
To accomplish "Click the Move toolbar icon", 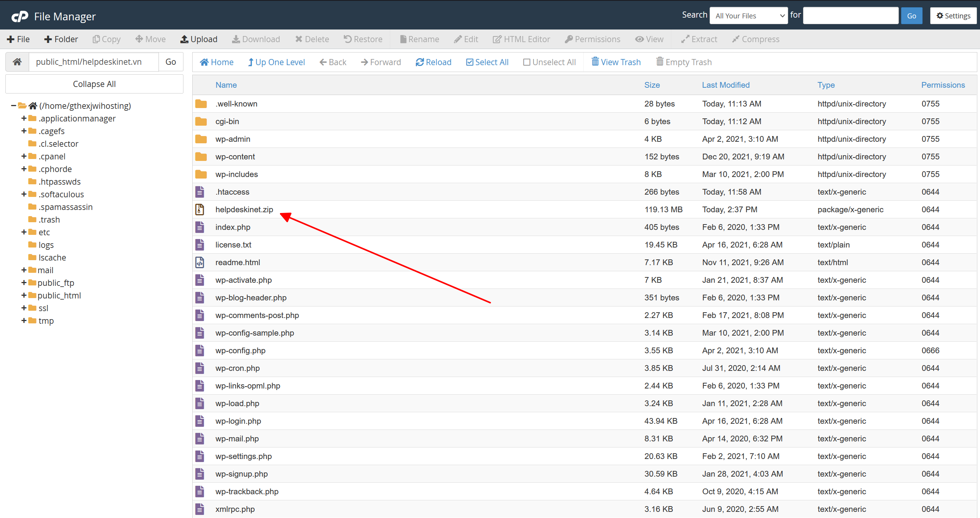I will click(139, 39).
